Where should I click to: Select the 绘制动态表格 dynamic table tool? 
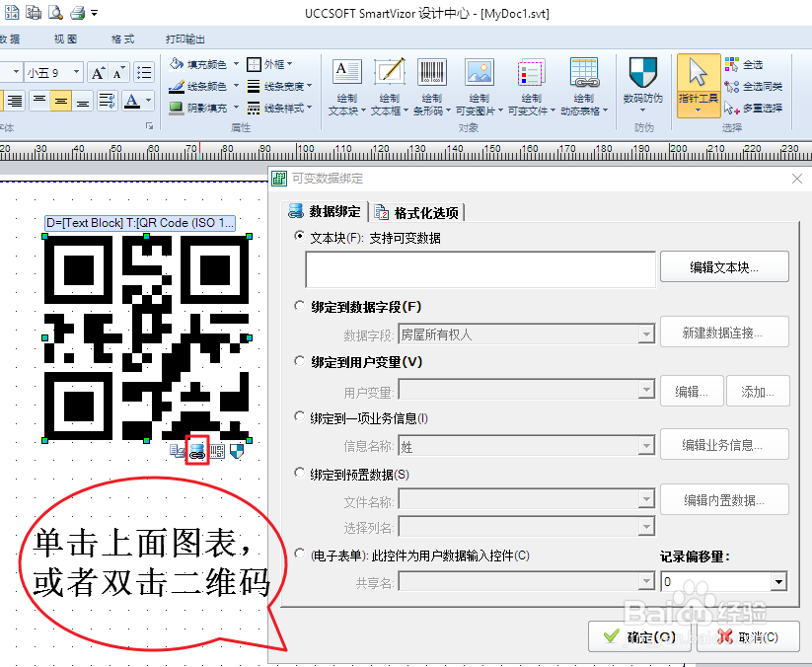click(584, 87)
